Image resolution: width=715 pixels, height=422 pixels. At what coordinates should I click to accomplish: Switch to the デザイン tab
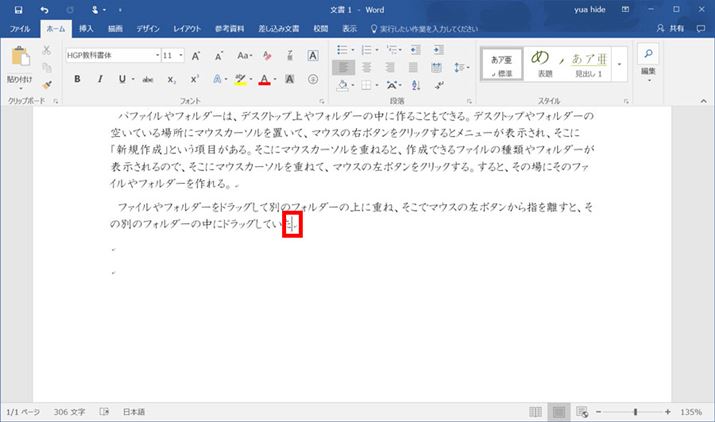coord(148,28)
